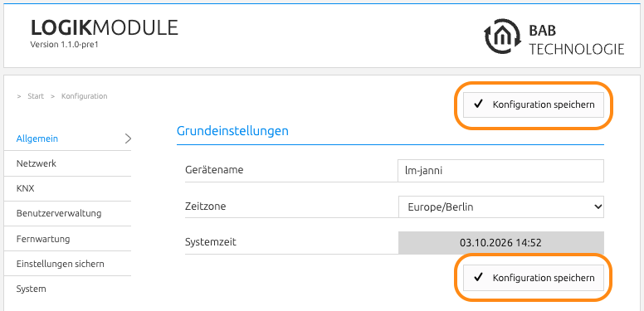Click top Konfiguration speichern button
This screenshot has width=644, height=311.
click(534, 104)
